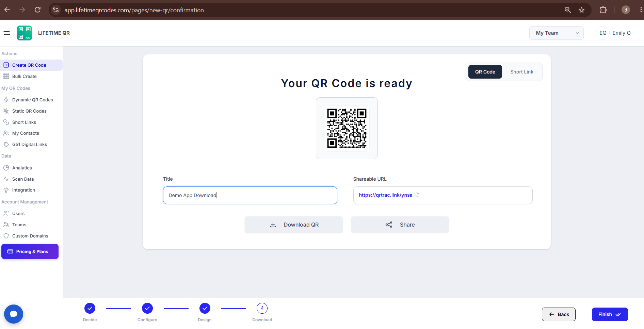Bookmark this page with star icon

[581, 10]
